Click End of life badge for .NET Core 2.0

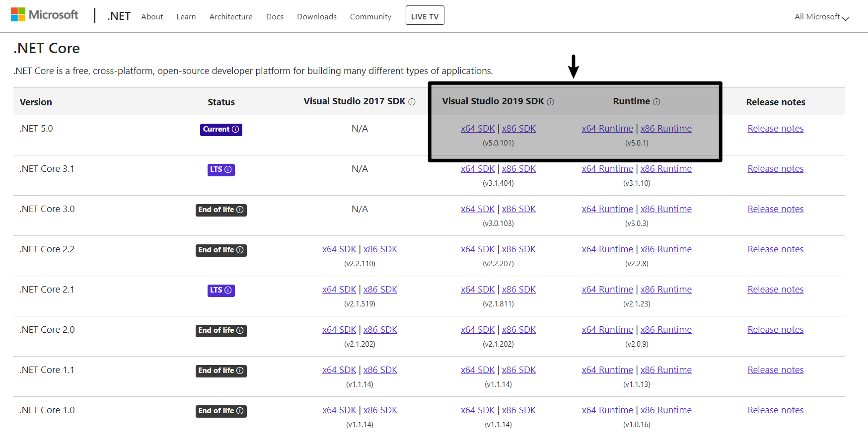tap(221, 330)
